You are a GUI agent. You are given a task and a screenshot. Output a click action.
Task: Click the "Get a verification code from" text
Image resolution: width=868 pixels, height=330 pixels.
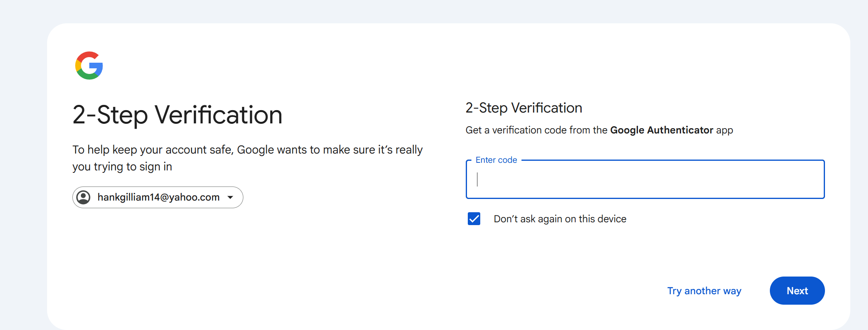click(536, 130)
